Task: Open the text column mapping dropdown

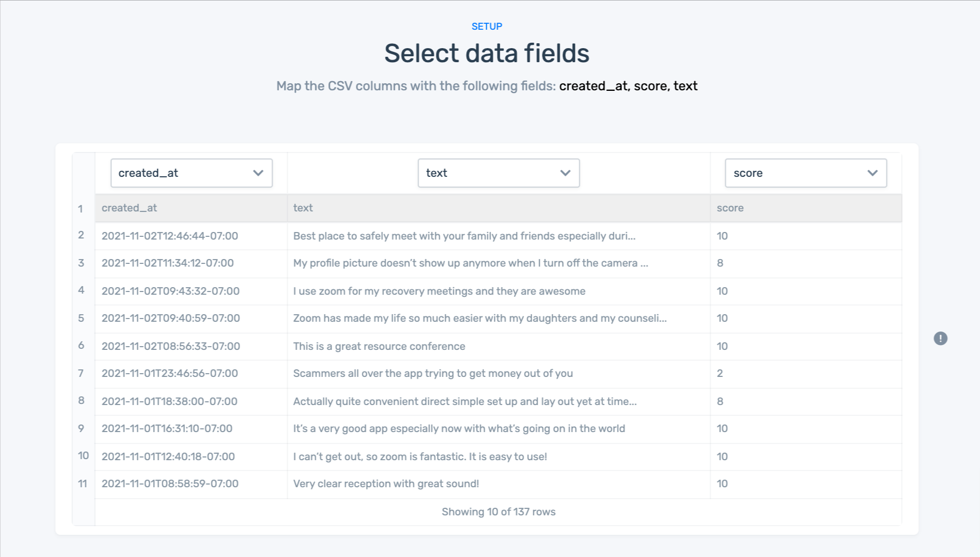Action: point(498,173)
